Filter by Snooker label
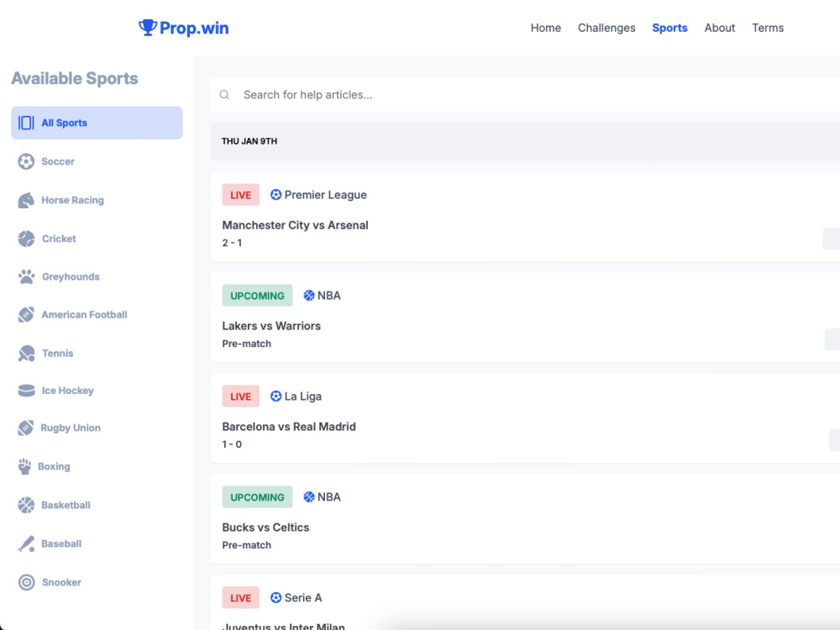Viewport: 840px width, 630px height. coord(61,582)
